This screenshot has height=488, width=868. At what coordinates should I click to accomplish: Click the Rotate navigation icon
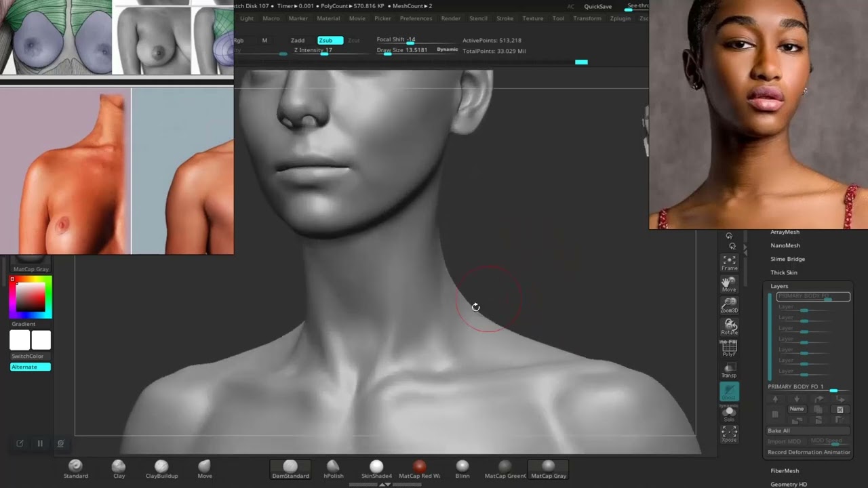tap(729, 327)
